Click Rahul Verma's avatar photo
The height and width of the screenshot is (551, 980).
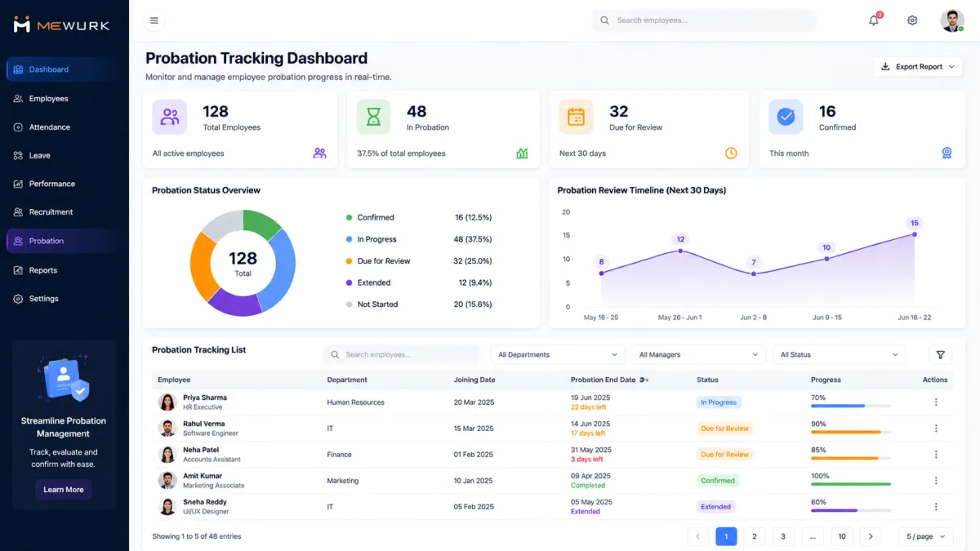(167, 429)
